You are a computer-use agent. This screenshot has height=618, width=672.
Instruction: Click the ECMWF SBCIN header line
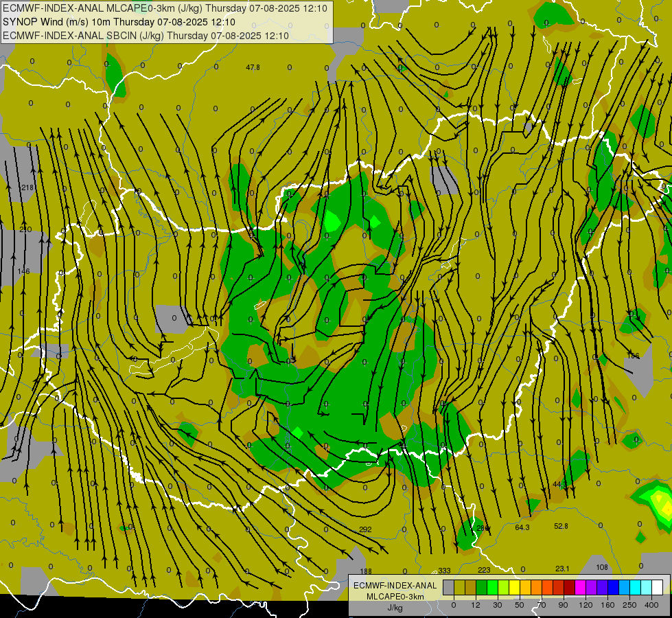[146, 36]
